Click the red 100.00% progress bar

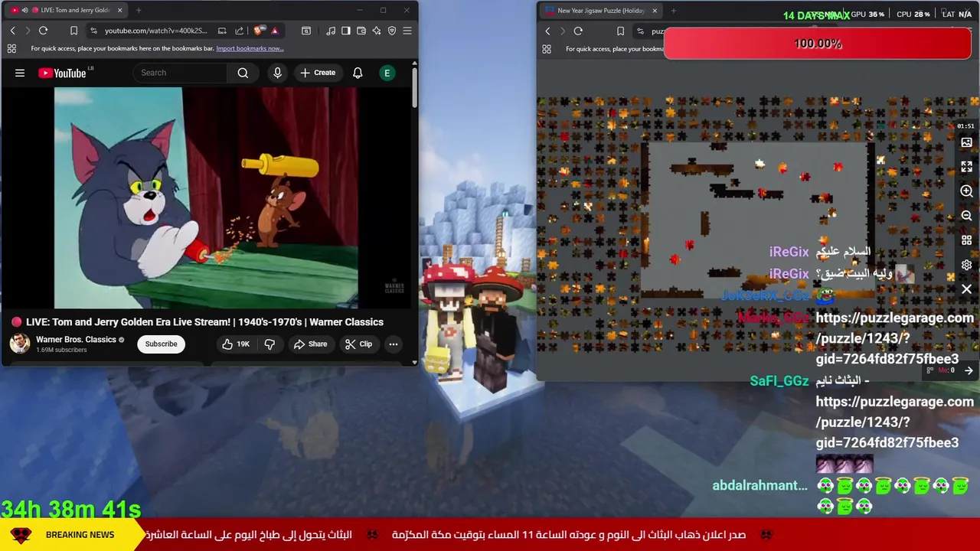click(x=818, y=44)
